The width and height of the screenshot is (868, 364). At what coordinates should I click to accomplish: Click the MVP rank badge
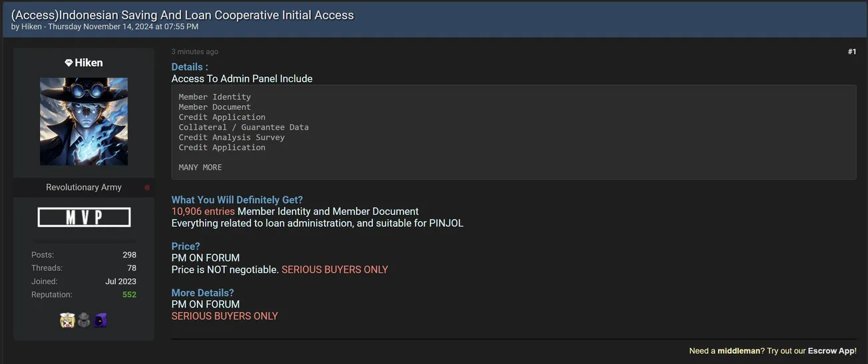coord(84,217)
